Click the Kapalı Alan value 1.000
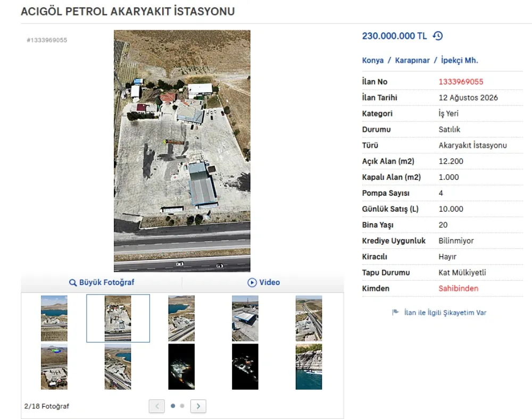Screen dimensions: 532x419 [448, 177]
